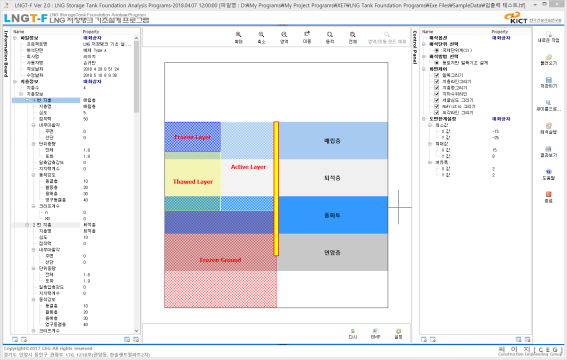Click the red exit icon in right sidebar
Screen dimensions: 567x360
point(549,194)
